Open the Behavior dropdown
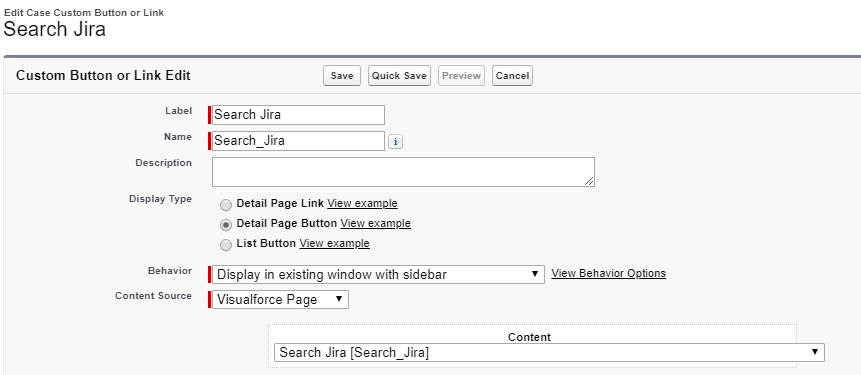The image size is (861, 375). click(x=378, y=275)
